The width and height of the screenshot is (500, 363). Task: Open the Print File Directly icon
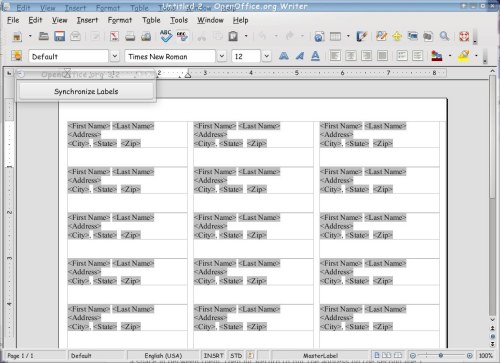(130, 36)
